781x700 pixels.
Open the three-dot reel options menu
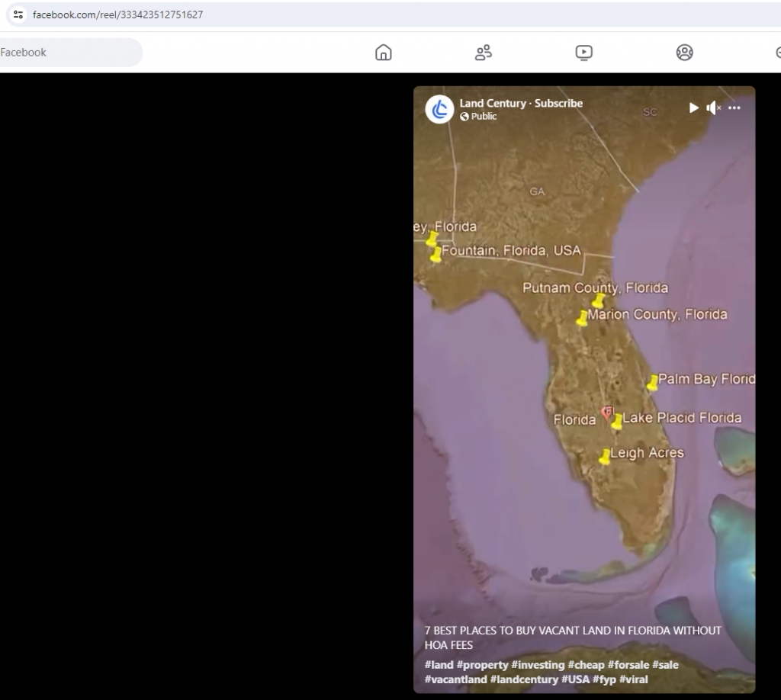(x=734, y=108)
